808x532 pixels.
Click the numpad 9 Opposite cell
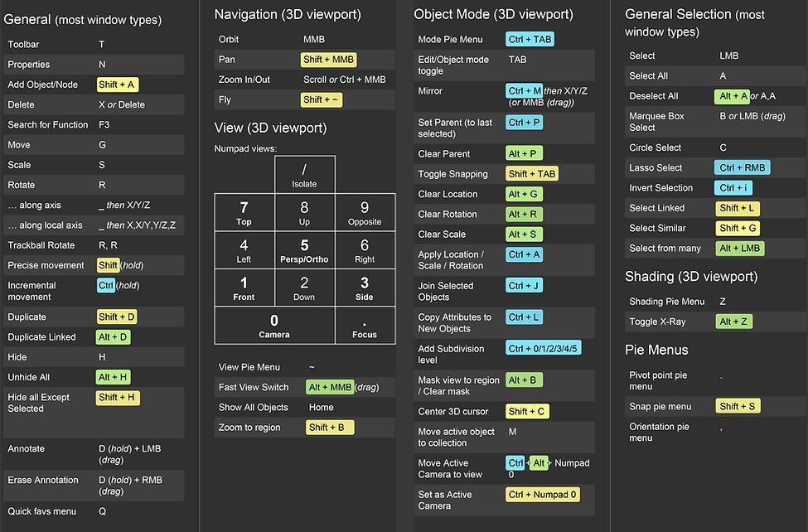tap(365, 212)
